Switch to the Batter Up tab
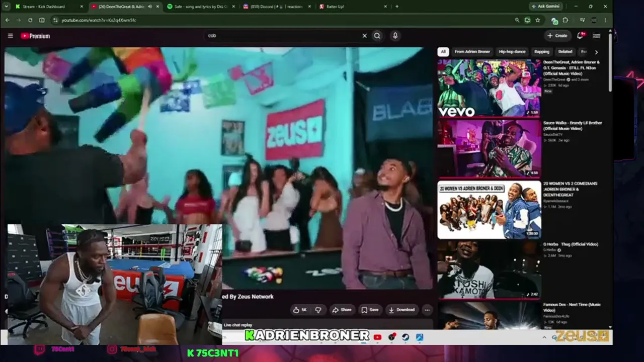 point(353,7)
